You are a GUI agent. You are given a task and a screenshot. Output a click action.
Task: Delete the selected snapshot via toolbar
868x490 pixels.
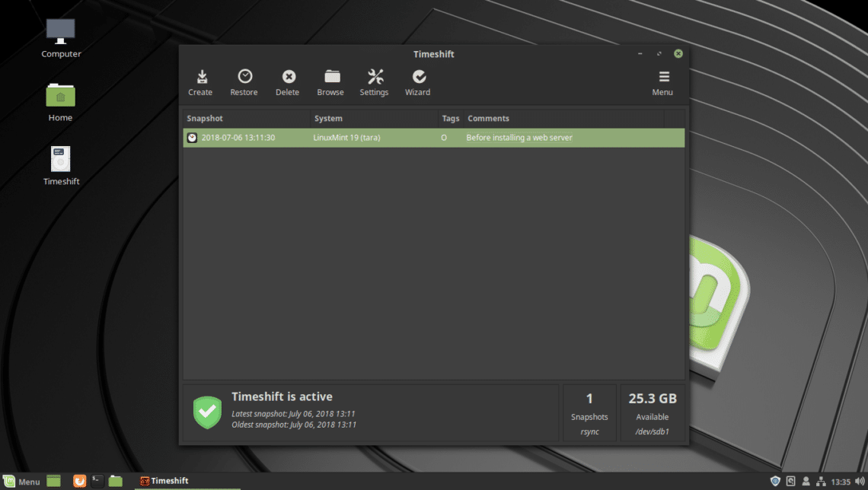(x=288, y=82)
